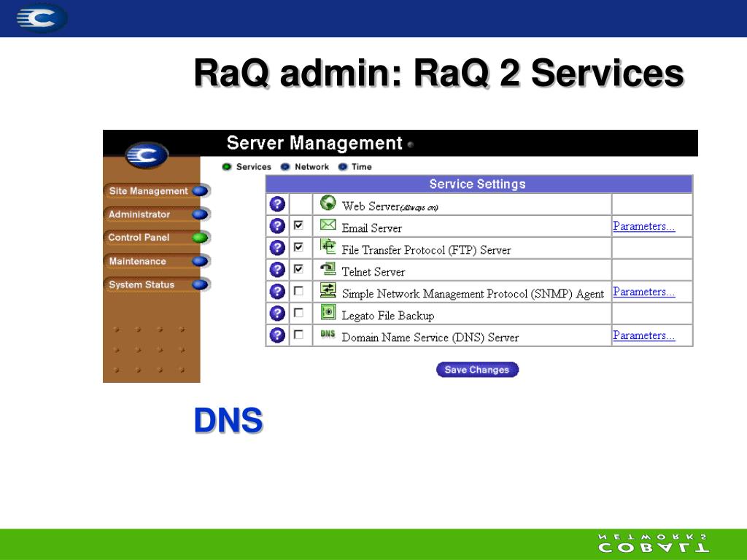This screenshot has width=747, height=560.
Task: Open Administrator in sidebar
Action: pos(156,214)
